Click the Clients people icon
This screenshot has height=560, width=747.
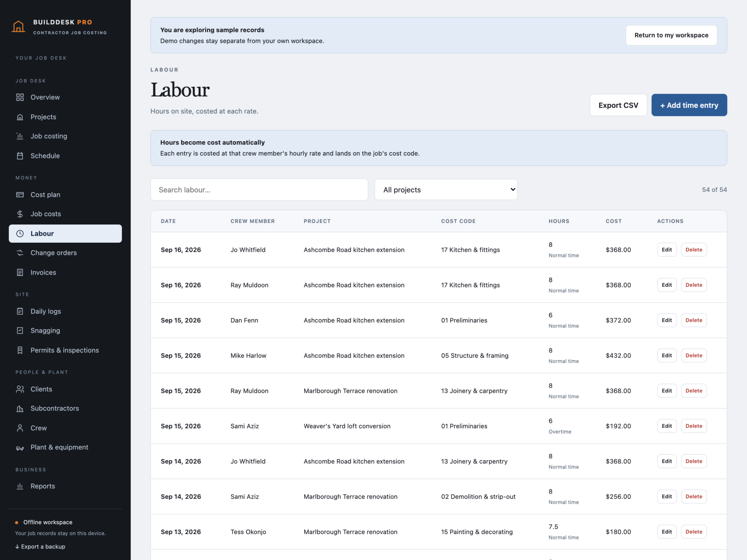(20, 389)
